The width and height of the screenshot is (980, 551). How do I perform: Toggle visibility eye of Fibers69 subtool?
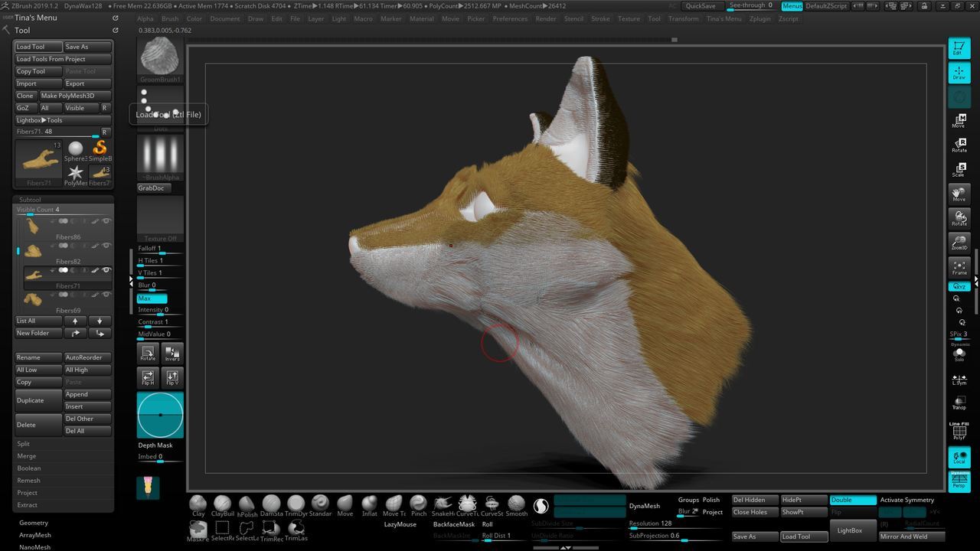coord(106,295)
